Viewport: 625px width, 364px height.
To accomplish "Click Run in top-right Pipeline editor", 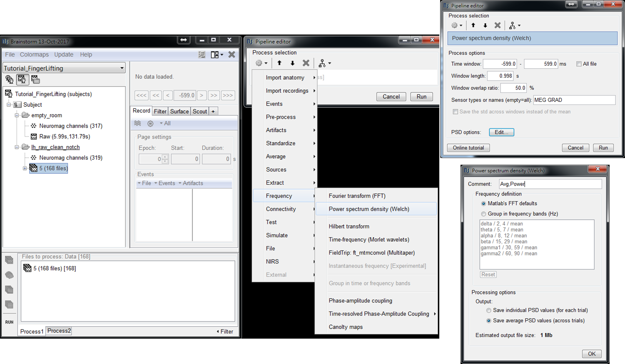I will 603,148.
